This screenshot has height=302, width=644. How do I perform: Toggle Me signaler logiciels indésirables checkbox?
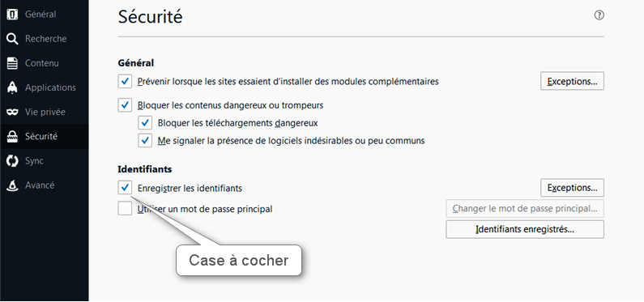coord(145,140)
